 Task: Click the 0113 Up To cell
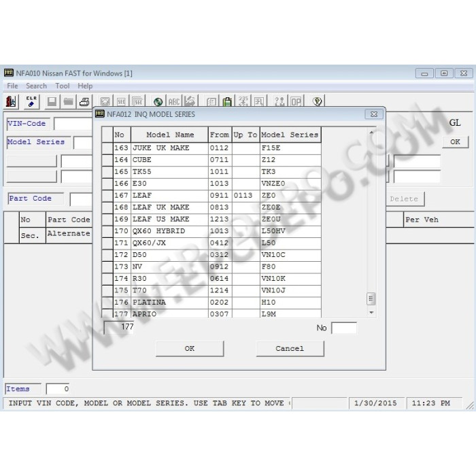pos(246,196)
